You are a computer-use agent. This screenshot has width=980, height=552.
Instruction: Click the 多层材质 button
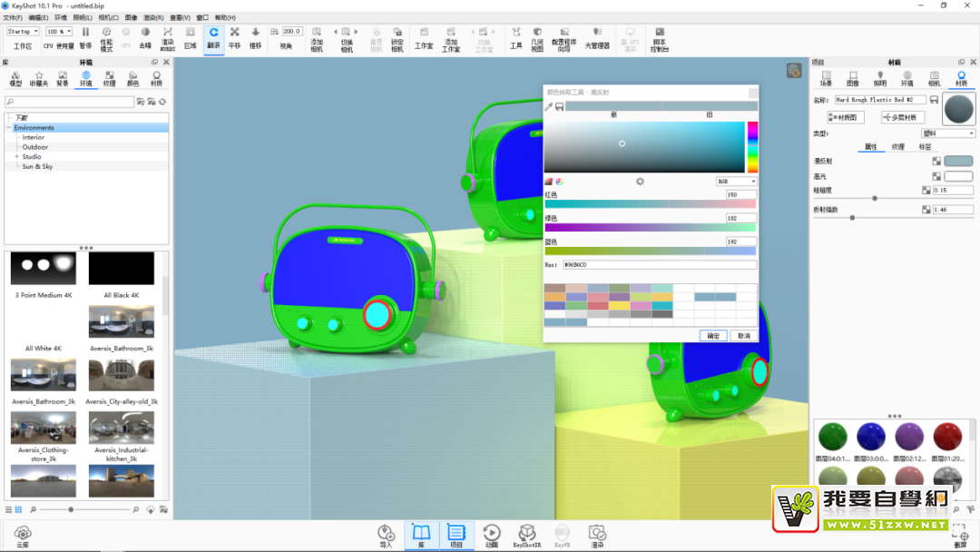(x=903, y=117)
